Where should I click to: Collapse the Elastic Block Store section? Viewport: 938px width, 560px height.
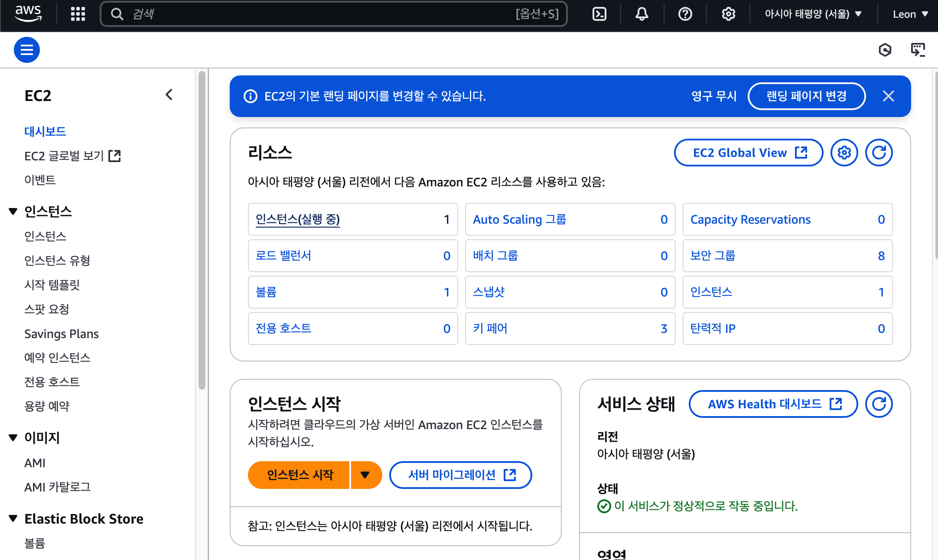(x=13, y=518)
